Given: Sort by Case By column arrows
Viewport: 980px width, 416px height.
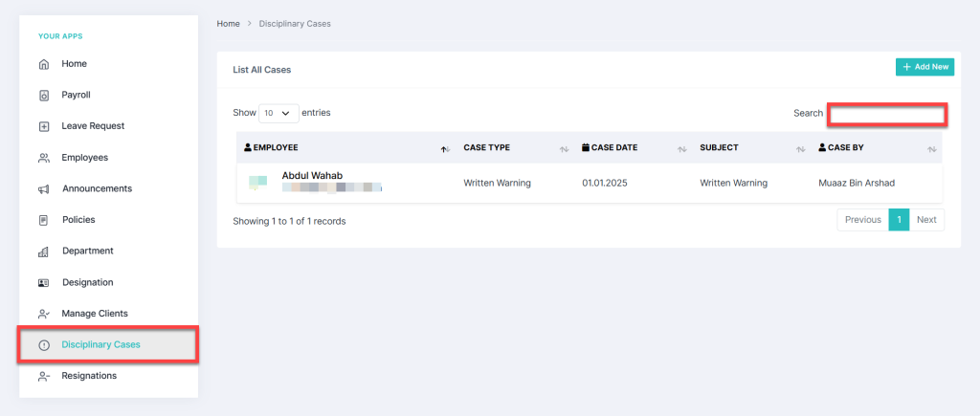Looking at the screenshot, I should coord(932,148).
